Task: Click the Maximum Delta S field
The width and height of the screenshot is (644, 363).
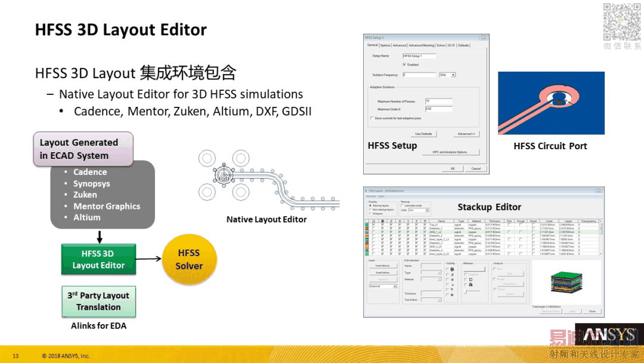Action: pos(439,109)
